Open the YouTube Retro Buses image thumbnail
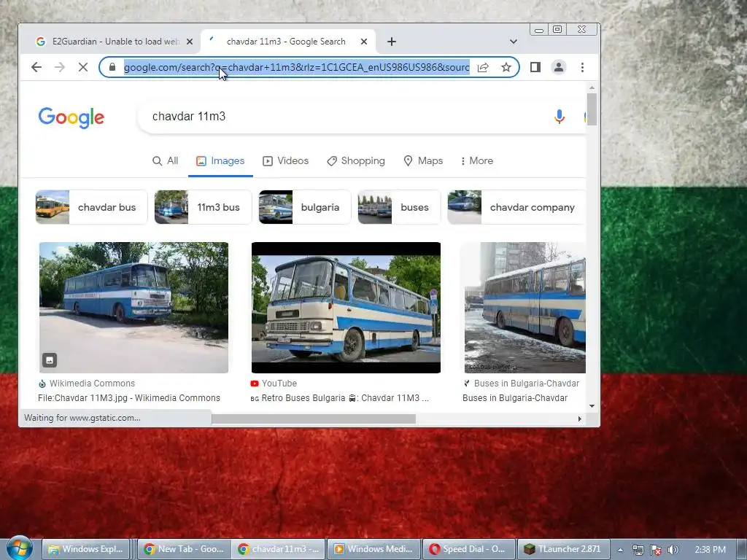Viewport: 747px width, 560px height. click(346, 308)
